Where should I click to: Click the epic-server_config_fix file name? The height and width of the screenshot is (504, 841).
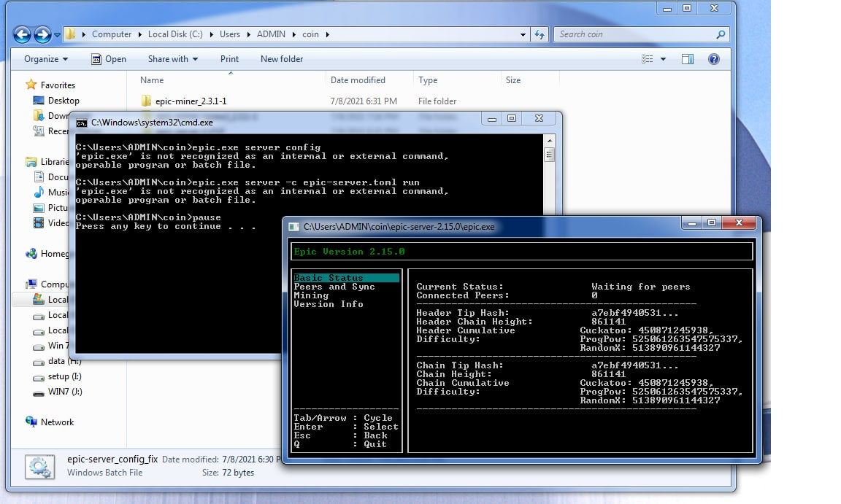coord(112,459)
